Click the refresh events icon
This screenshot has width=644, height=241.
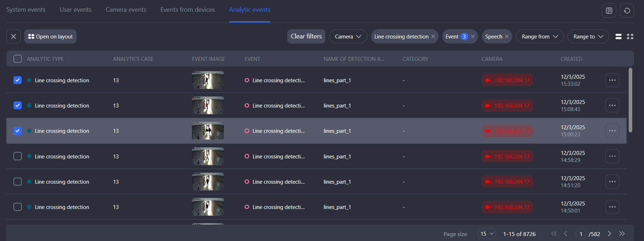(x=627, y=11)
